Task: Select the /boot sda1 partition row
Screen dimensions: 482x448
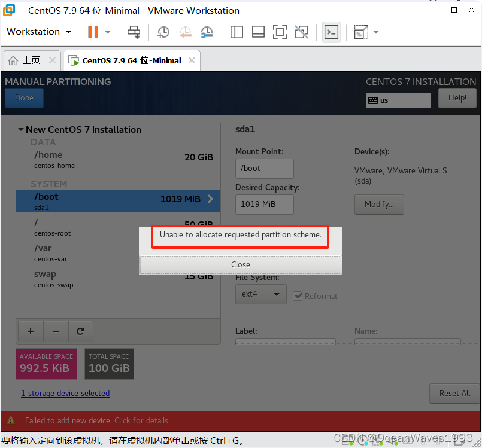Action: 119,202
